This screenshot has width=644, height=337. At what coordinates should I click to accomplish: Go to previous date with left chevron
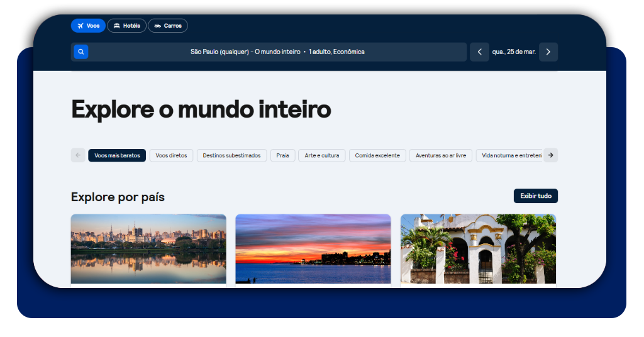479,52
